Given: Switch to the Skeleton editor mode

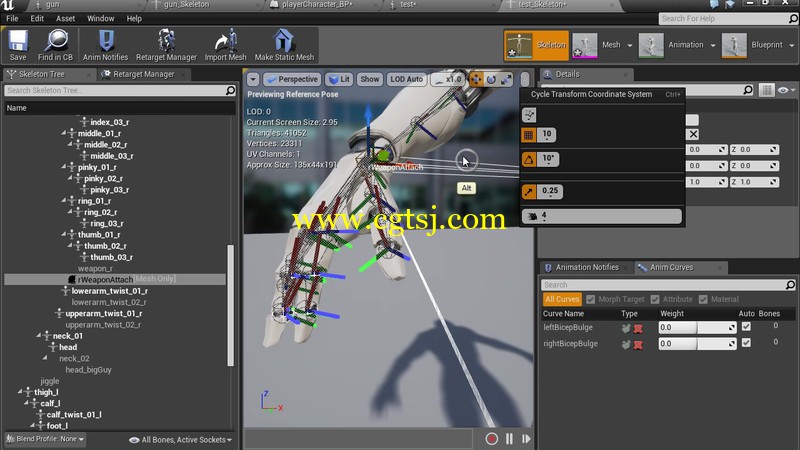Looking at the screenshot, I should point(536,45).
